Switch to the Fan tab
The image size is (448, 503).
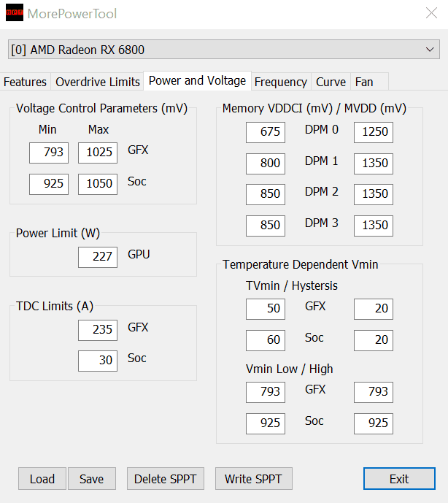click(x=369, y=82)
